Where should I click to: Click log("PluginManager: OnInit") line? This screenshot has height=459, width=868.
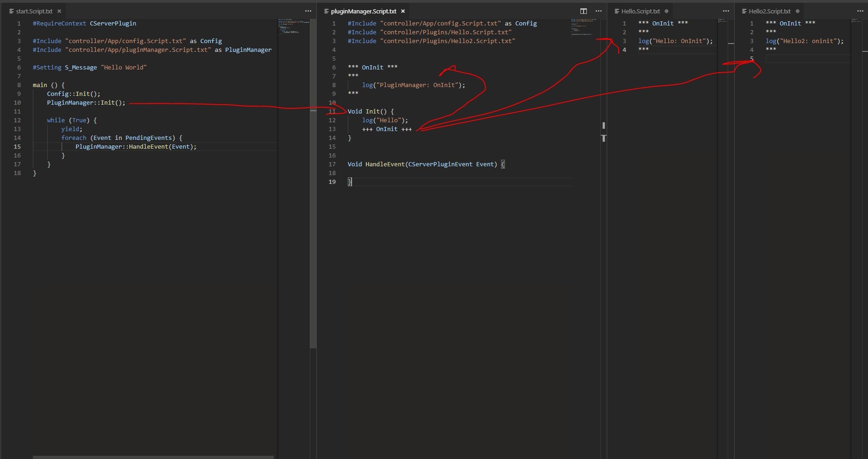click(x=414, y=85)
